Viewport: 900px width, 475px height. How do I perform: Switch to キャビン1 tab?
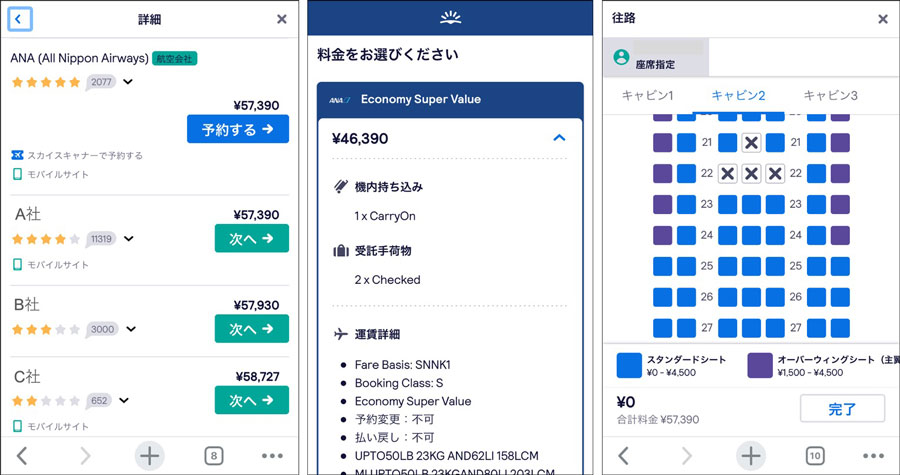point(647,95)
